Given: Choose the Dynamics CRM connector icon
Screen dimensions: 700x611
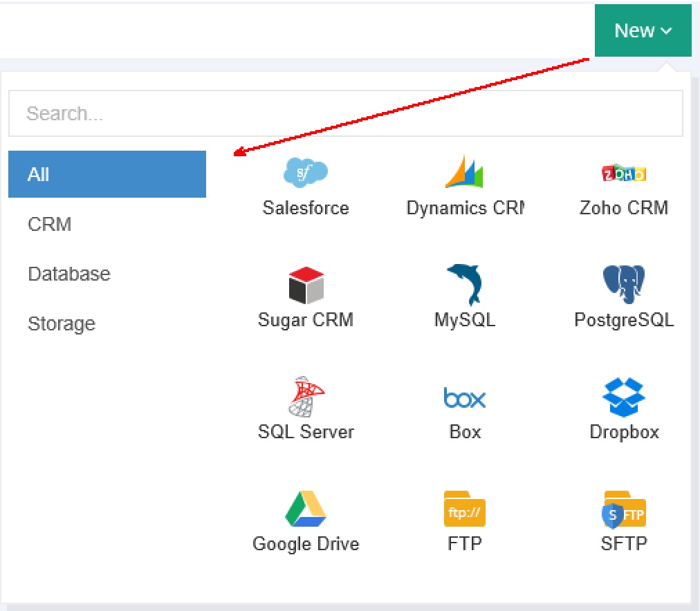Looking at the screenshot, I should [x=464, y=171].
